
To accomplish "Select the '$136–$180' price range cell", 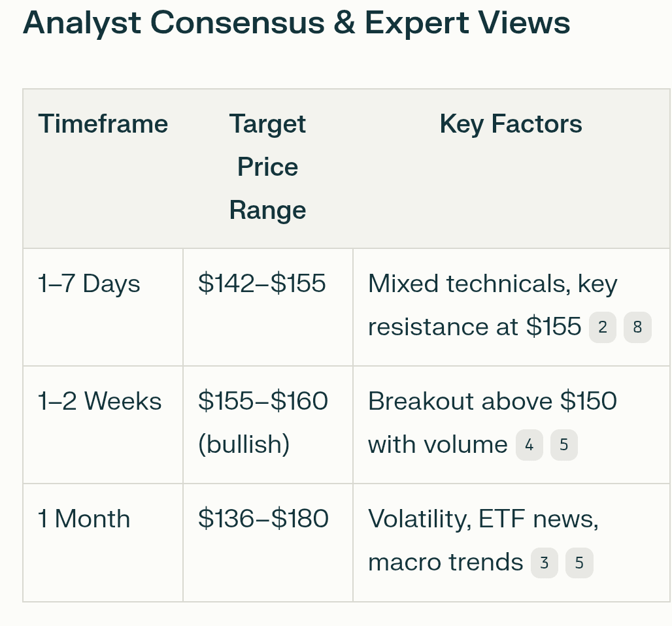I will [x=263, y=519].
